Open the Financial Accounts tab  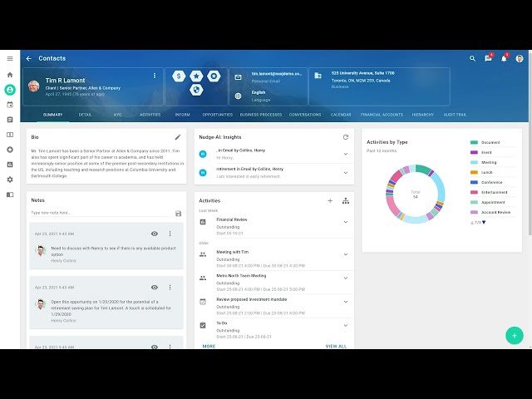coord(382,115)
